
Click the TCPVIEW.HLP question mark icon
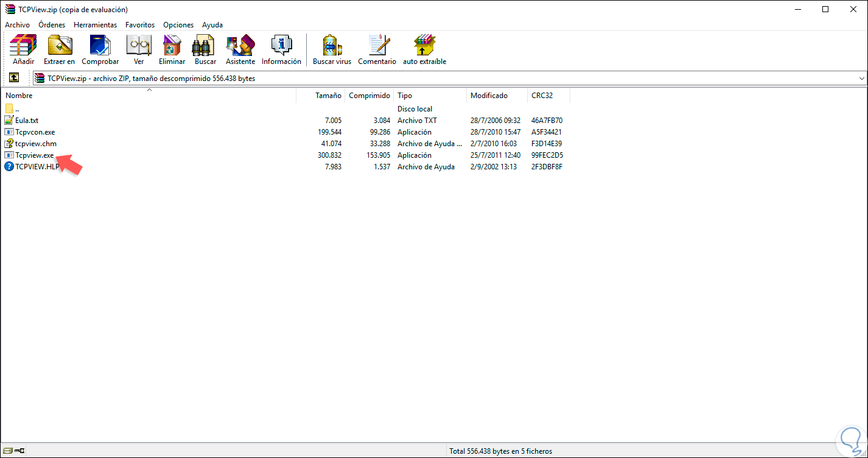coord(9,167)
